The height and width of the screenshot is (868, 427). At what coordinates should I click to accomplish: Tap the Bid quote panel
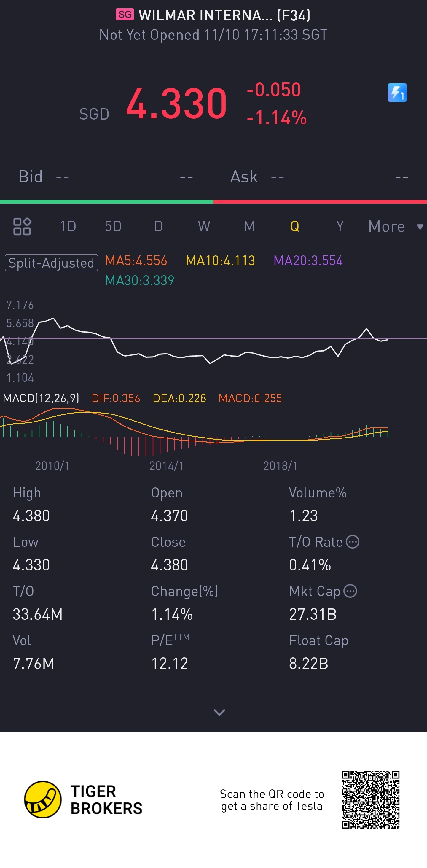106,177
